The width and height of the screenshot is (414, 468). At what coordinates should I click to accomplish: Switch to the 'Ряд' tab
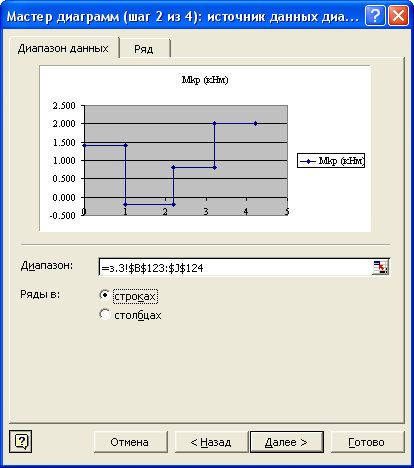point(144,49)
